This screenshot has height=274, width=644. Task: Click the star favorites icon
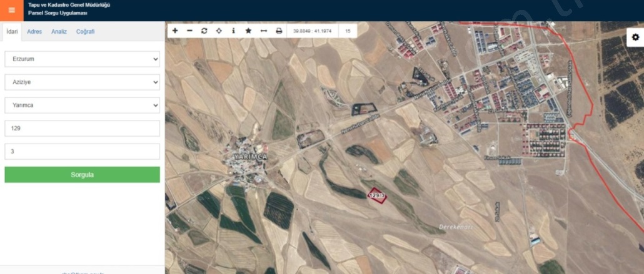tap(248, 31)
